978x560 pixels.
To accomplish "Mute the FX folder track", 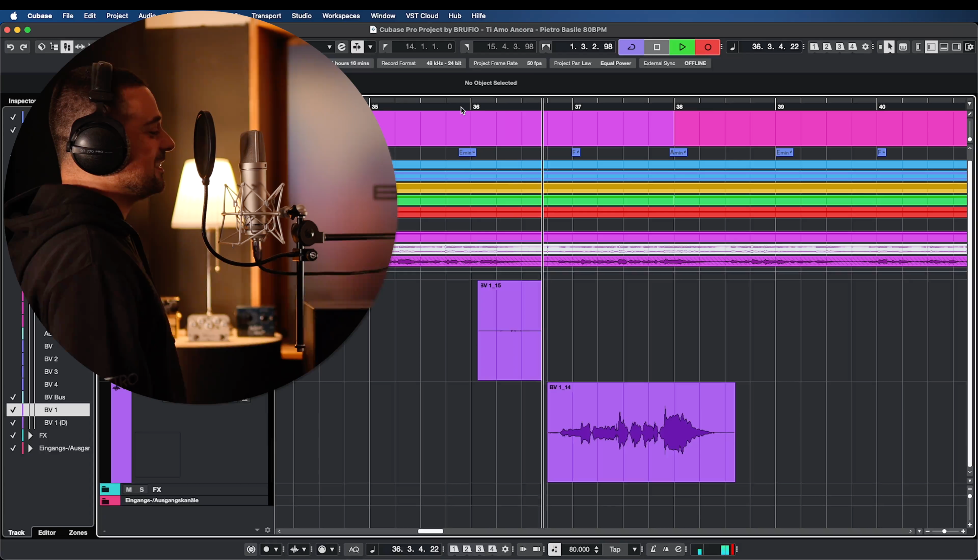I will tap(129, 490).
